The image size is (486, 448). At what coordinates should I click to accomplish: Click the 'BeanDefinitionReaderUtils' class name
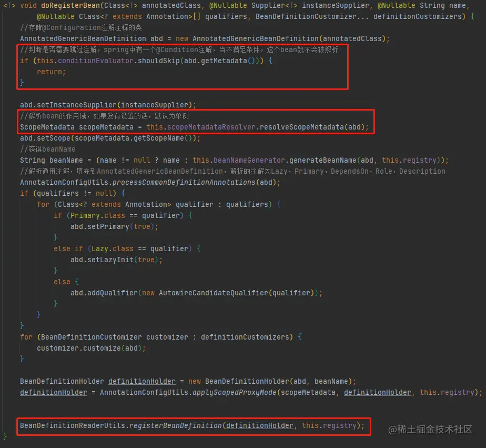click(x=73, y=426)
